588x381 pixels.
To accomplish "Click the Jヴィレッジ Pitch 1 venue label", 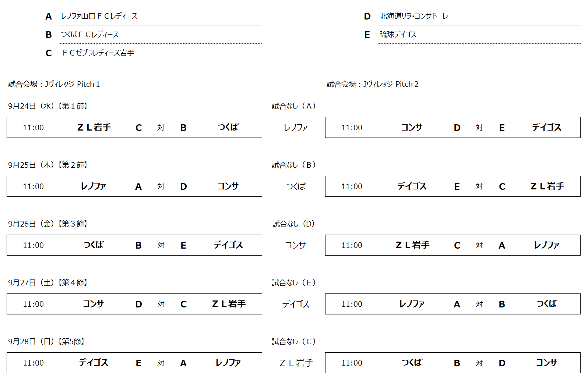I will click(54, 84).
